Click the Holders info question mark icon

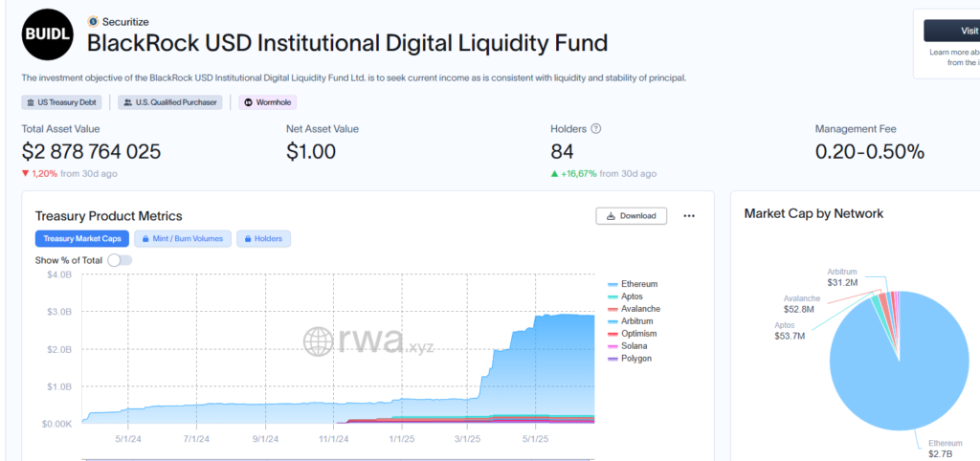click(596, 129)
